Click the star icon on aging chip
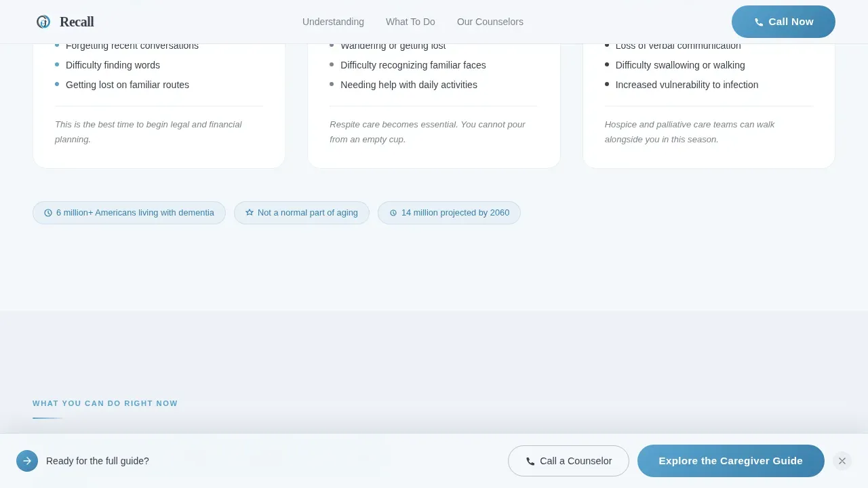 coord(250,213)
